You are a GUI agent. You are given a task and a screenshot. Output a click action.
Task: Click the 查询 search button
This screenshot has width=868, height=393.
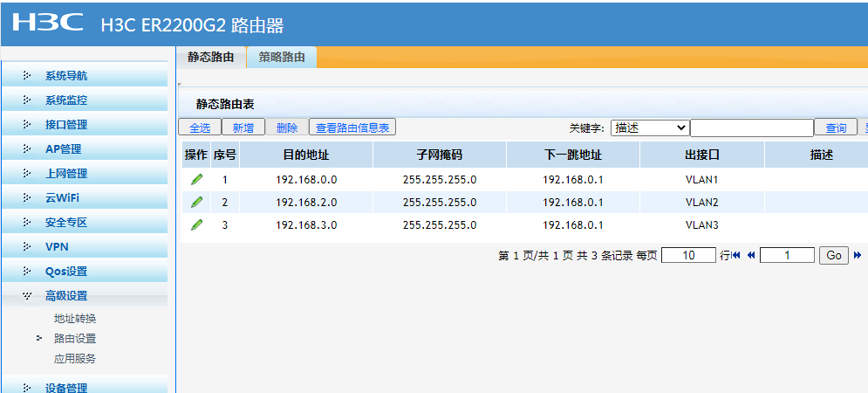pos(836,128)
